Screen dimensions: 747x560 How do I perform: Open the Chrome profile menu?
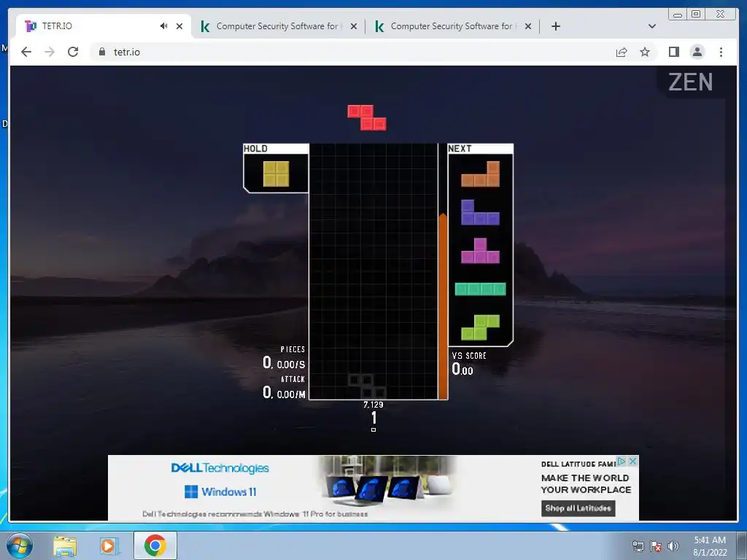click(x=697, y=52)
